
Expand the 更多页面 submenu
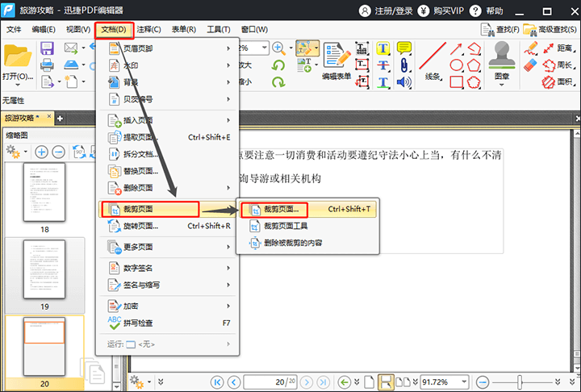click(x=168, y=247)
